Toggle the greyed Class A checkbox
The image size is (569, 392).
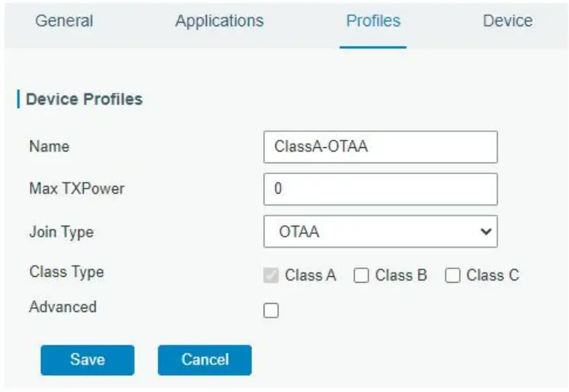pos(271,275)
